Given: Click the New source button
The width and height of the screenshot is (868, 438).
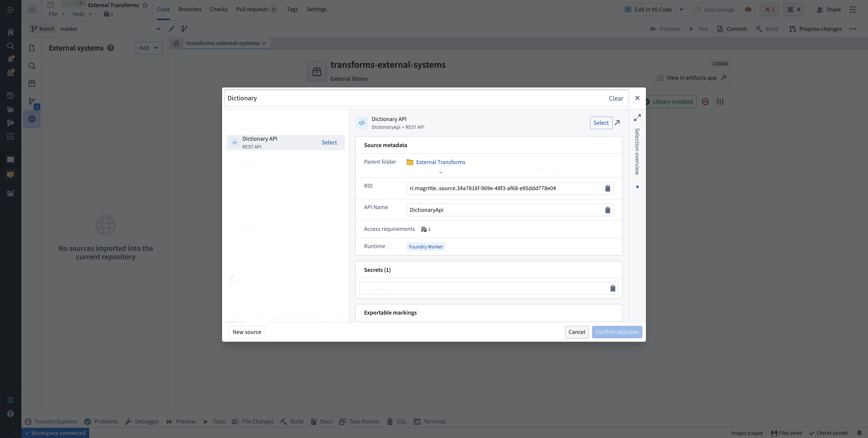Looking at the screenshot, I should click(247, 332).
